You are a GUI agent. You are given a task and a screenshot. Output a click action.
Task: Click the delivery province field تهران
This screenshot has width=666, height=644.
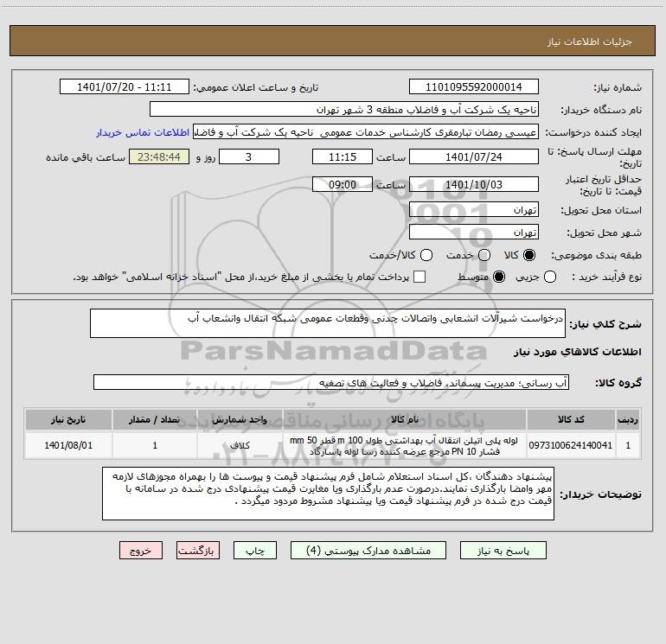tap(474, 210)
